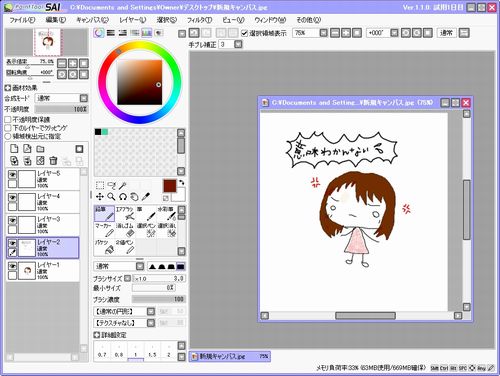
Task: Open brush size multiplier dropdown
Action: click(127, 278)
